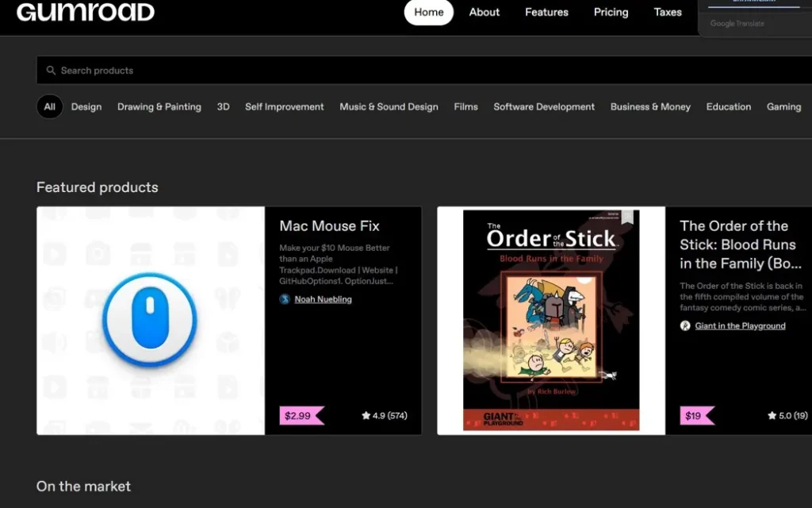Click the star rating icon for Order of the Stick
The image size is (812, 508).
772,415
